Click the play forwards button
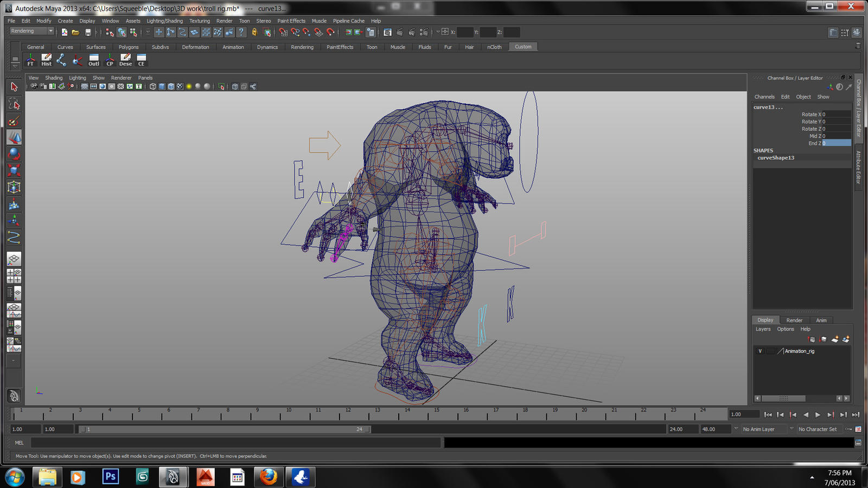 coord(818,415)
